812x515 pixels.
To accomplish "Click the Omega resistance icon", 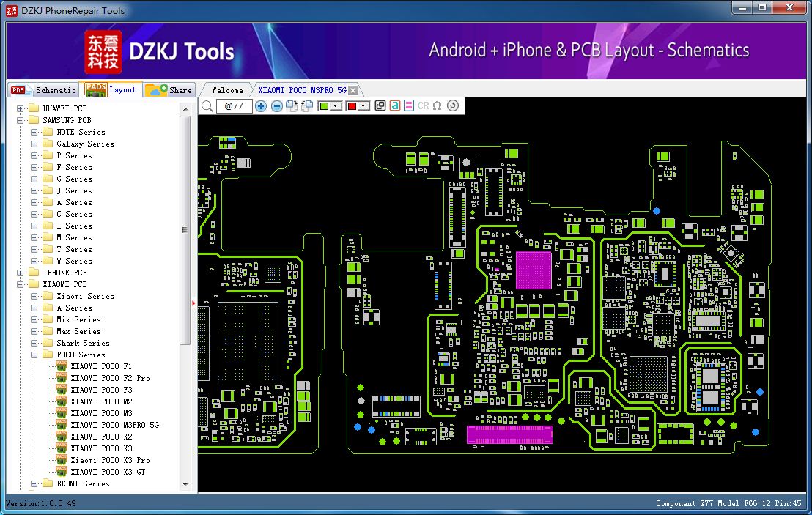I will [x=438, y=106].
